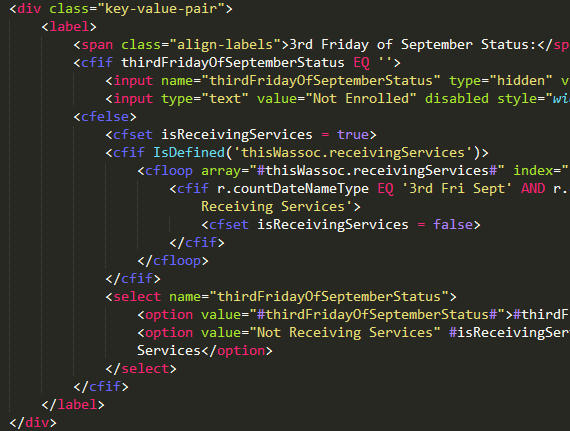
Task: Click the cfloop array attribute line
Action: [353, 171]
